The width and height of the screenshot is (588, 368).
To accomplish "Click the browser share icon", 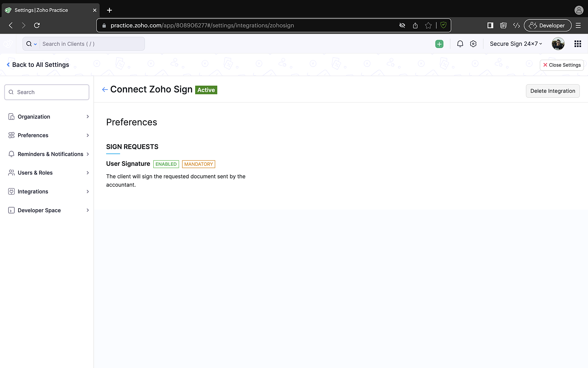I will (x=415, y=26).
